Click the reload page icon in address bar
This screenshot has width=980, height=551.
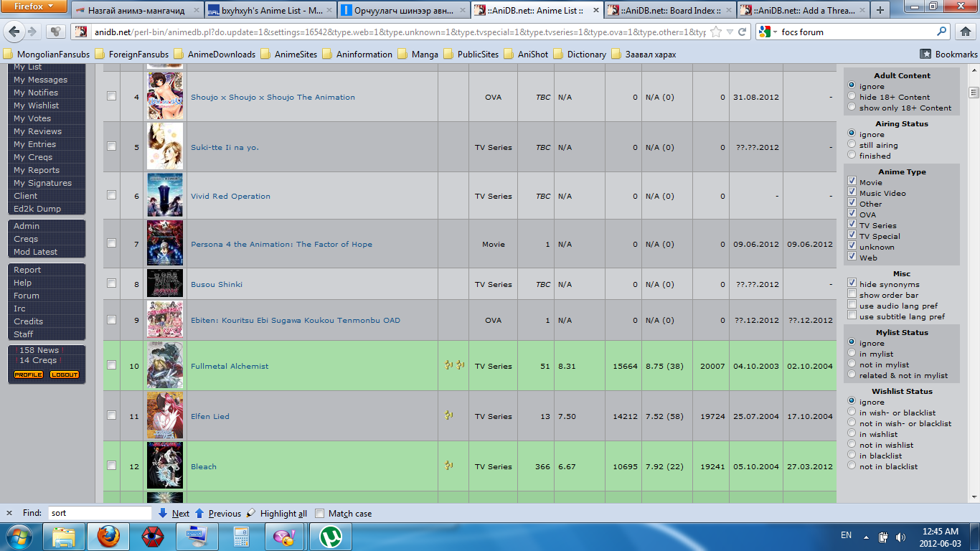[743, 32]
